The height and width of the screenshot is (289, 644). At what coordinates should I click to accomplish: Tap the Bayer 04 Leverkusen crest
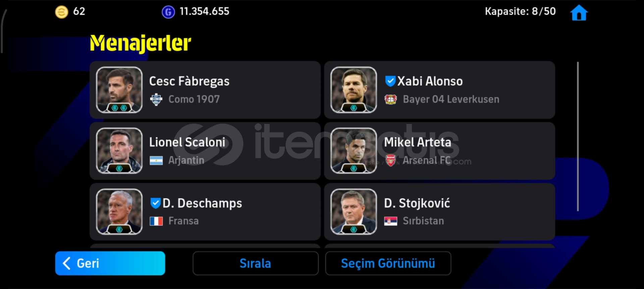point(390,99)
